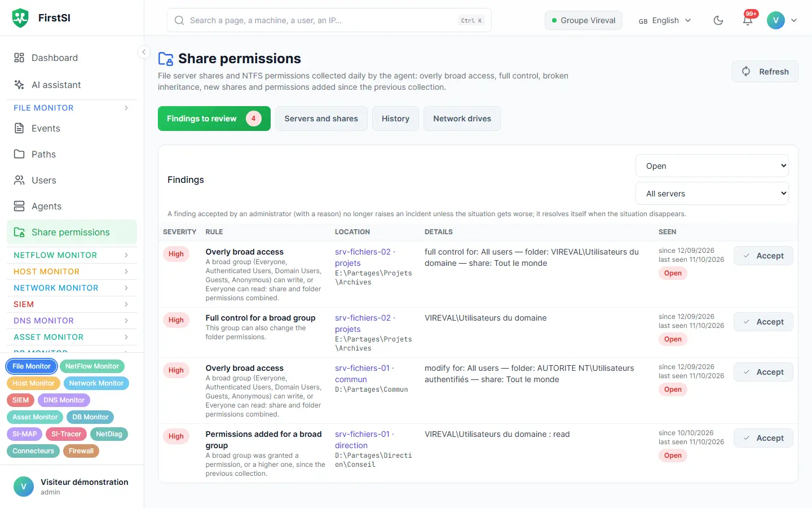812x508 pixels.
Task: Select the DNS Monitor pill
Action: pyautogui.click(x=64, y=400)
